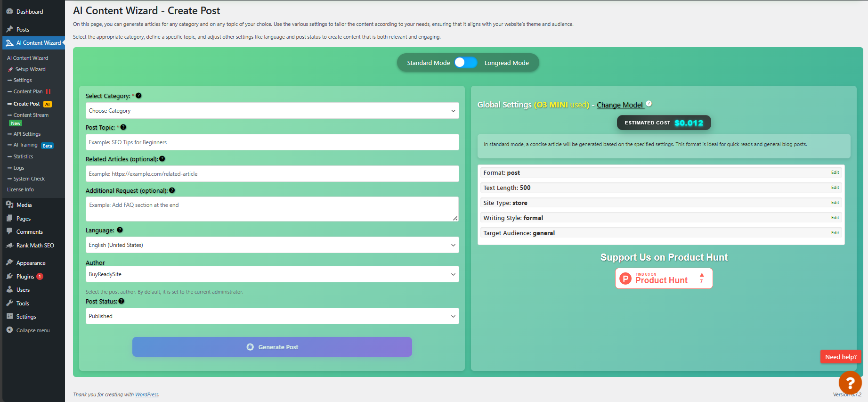This screenshot has width=868, height=402.
Task: Open the orange question mark help bubble
Action: tap(850, 384)
